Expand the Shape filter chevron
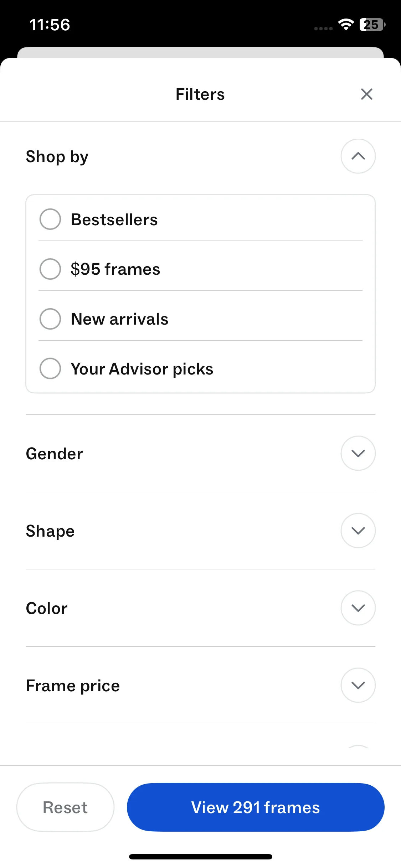The image size is (401, 868). [358, 531]
